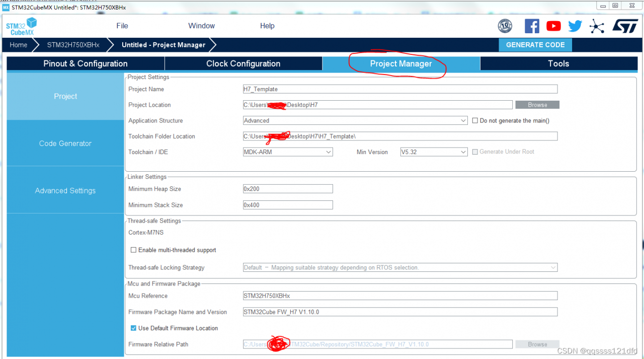This screenshot has height=359, width=644.
Task: Click the Firmware Relative Path field
Action: (378, 344)
